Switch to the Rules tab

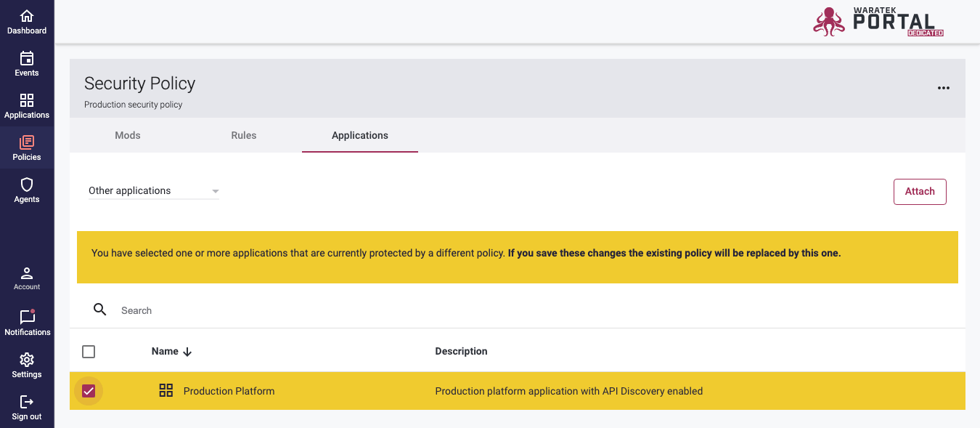(x=244, y=135)
